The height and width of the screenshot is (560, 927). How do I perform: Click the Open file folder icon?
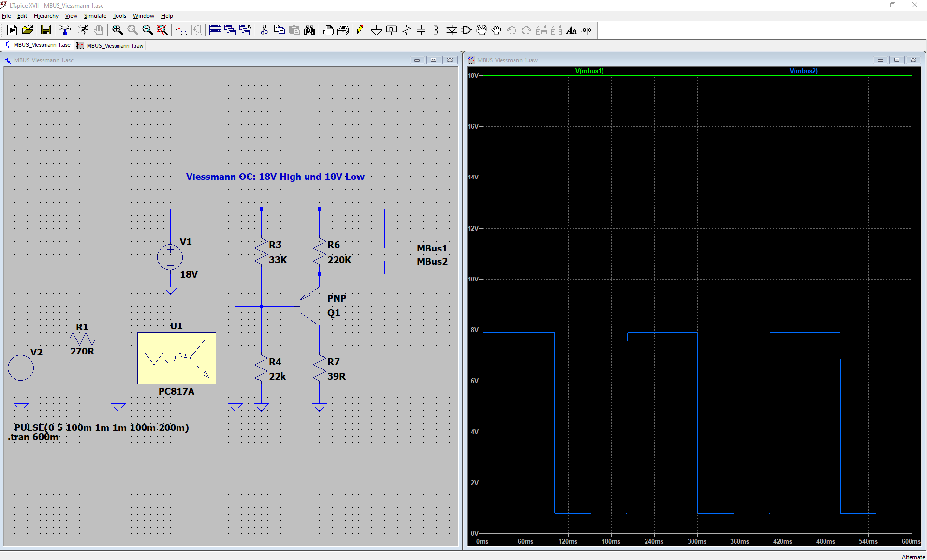coord(28,30)
